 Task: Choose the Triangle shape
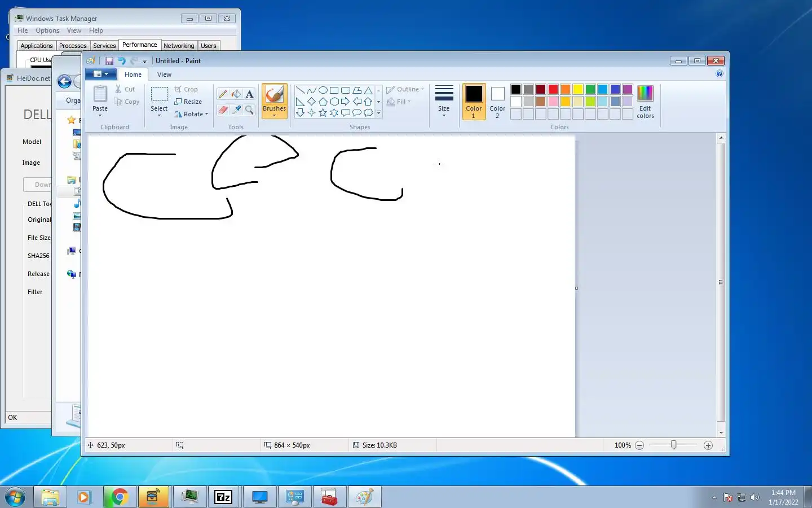[x=368, y=90]
